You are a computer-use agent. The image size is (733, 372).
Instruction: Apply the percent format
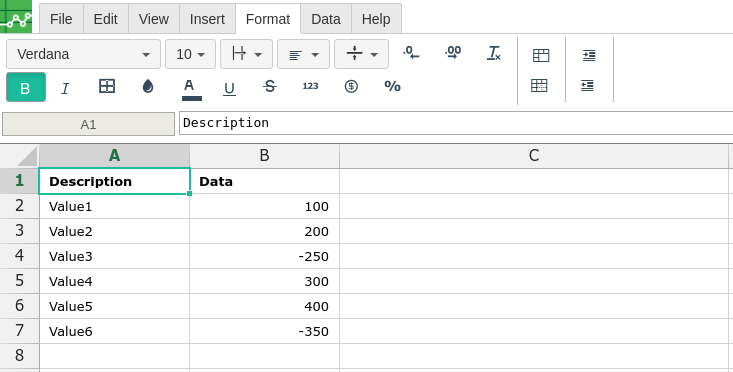392,86
